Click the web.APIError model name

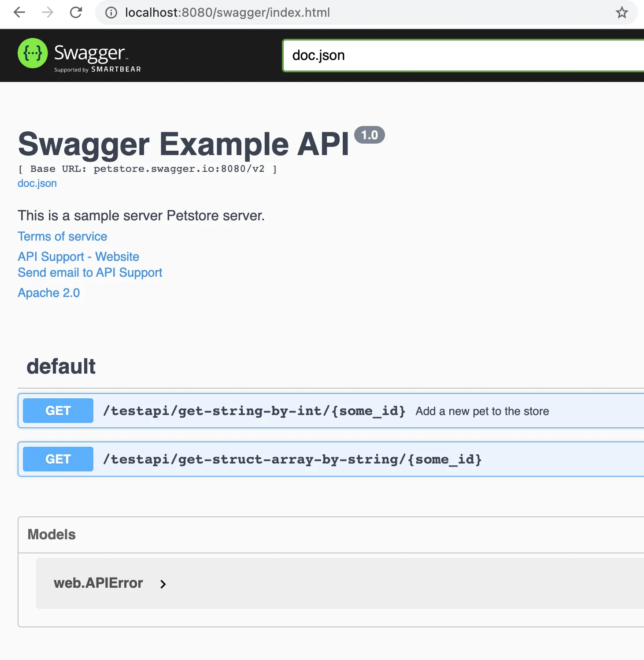point(98,583)
